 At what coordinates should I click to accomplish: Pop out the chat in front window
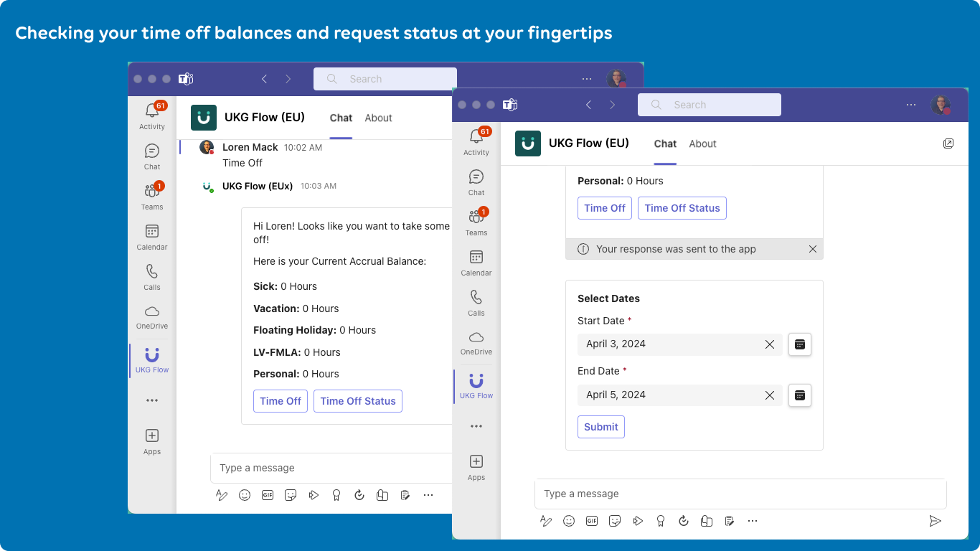[x=948, y=143]
